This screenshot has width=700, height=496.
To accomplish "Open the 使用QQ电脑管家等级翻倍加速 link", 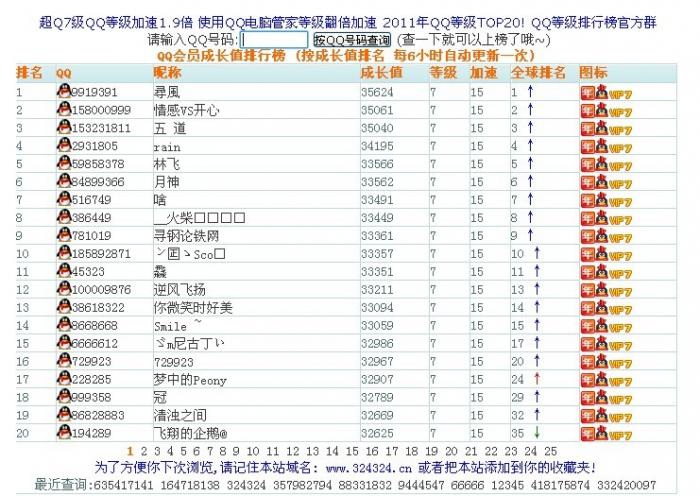I will click(x=288, y=23).
